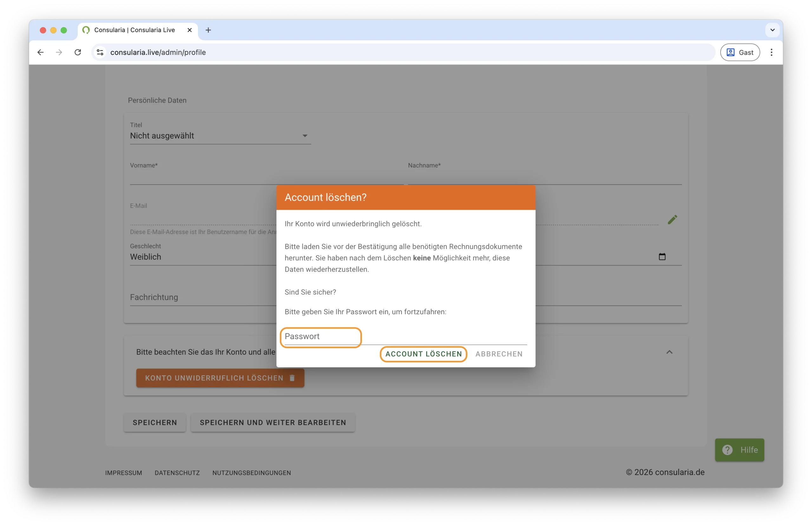Open the calendar date picker icon
This screenshot has height=526, width=812.
coord(662,257)
